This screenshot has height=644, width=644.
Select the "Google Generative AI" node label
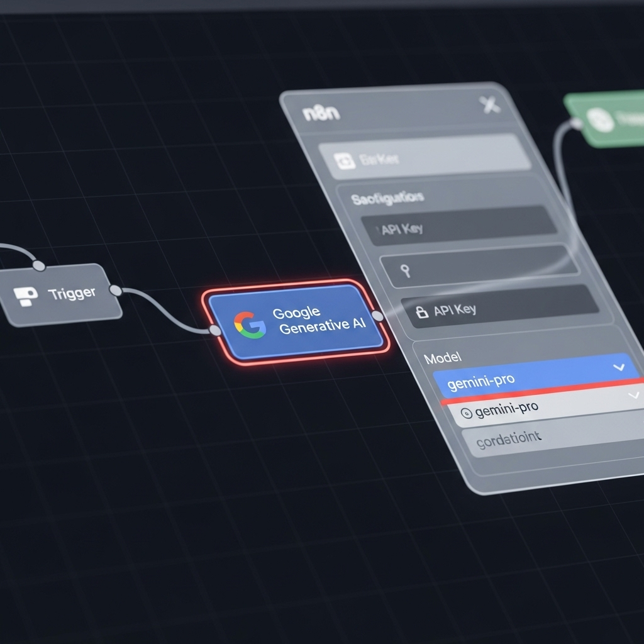319,320
